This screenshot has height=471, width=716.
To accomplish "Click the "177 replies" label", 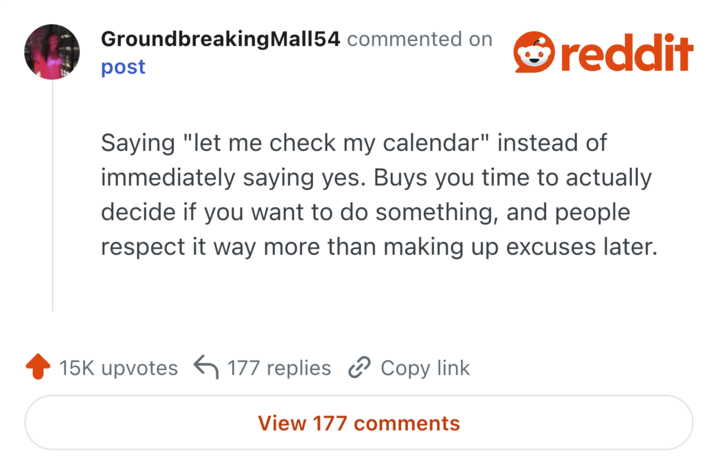I will coord(279,368).
